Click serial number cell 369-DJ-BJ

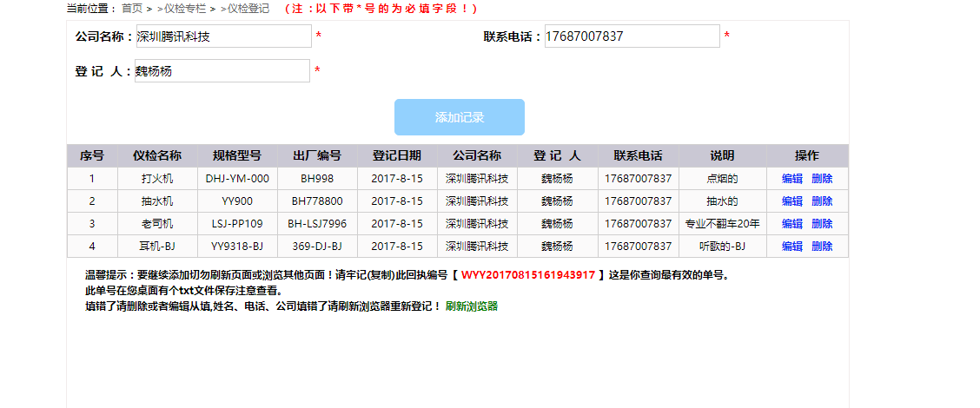317,247
